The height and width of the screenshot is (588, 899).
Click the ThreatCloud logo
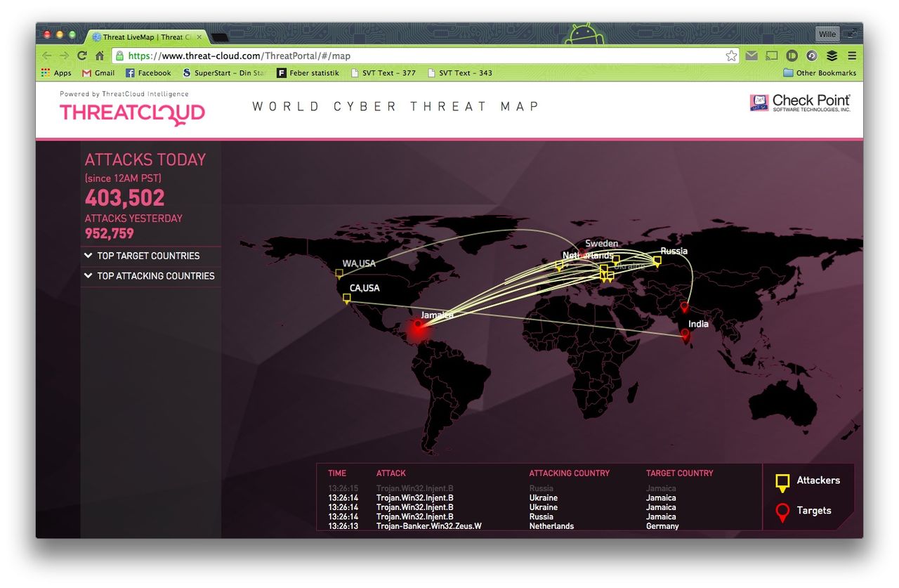132,113
